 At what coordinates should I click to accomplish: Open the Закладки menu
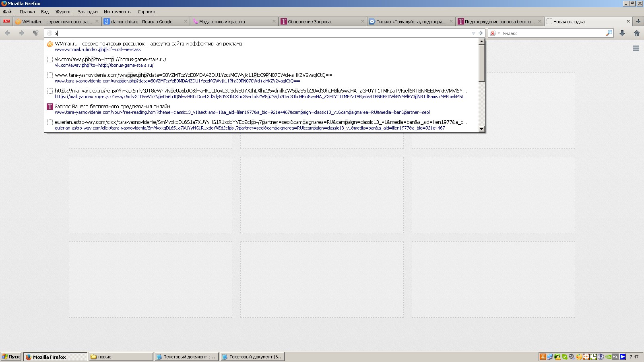tap(87, 12)
